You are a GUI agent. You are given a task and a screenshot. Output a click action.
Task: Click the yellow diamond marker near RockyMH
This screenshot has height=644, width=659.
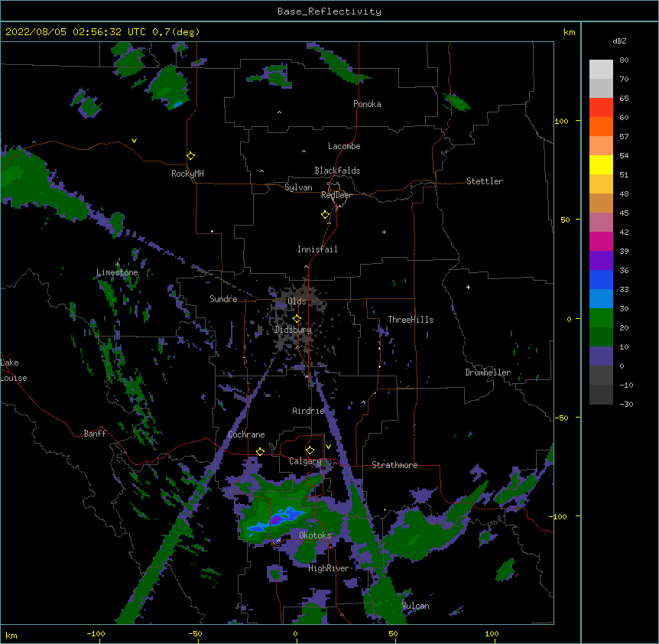pyautogui.click(x=191, y=156)
